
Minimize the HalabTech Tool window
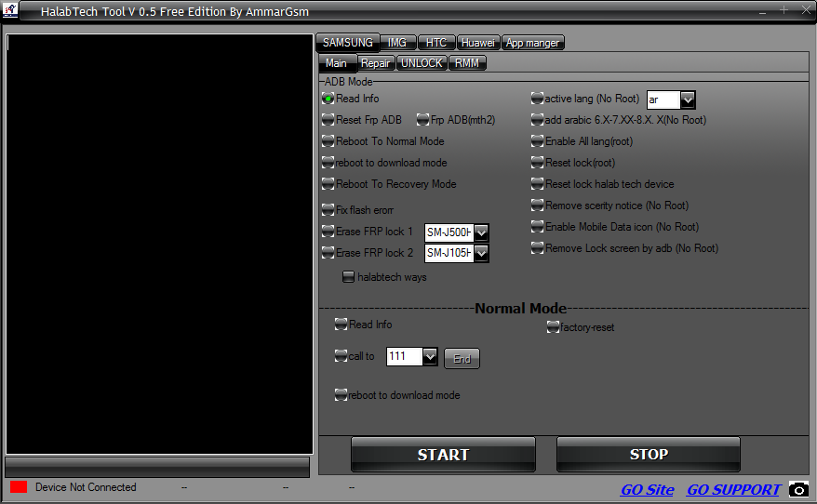coord(762,11)
